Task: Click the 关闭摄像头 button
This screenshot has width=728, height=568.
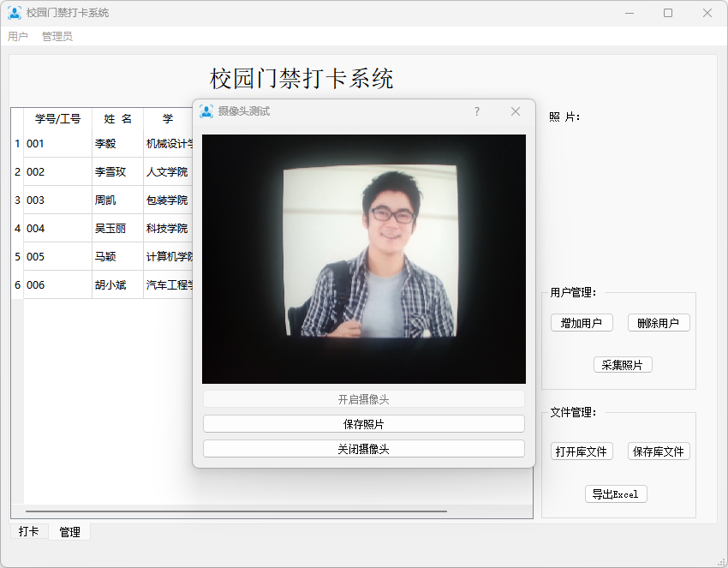Action: coord(363,449)
